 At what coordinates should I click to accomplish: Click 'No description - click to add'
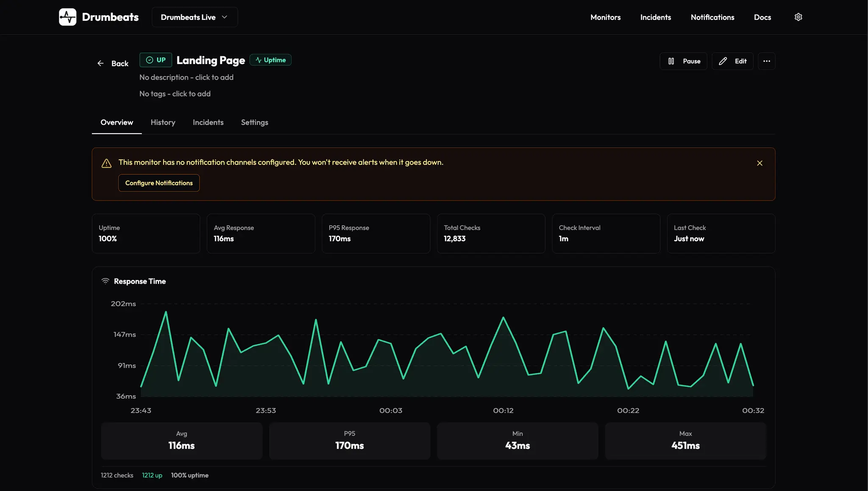[186, 77]
